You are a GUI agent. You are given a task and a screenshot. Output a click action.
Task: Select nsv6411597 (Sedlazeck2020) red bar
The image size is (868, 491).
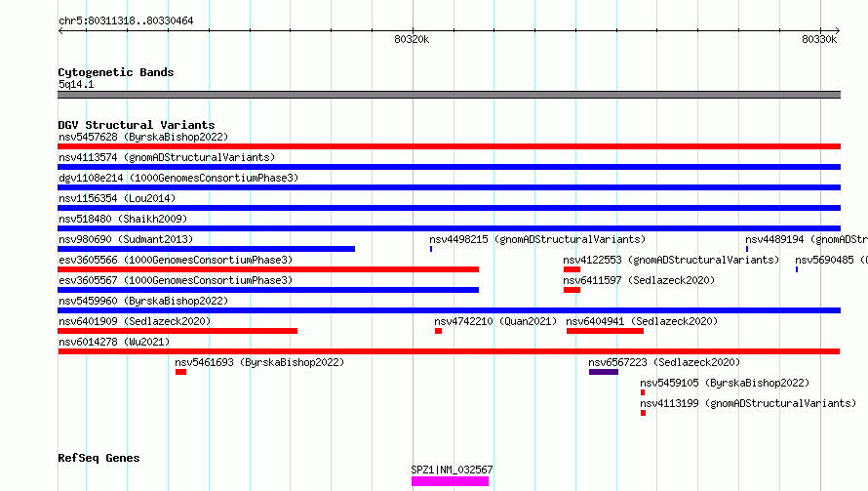[572, 290]
